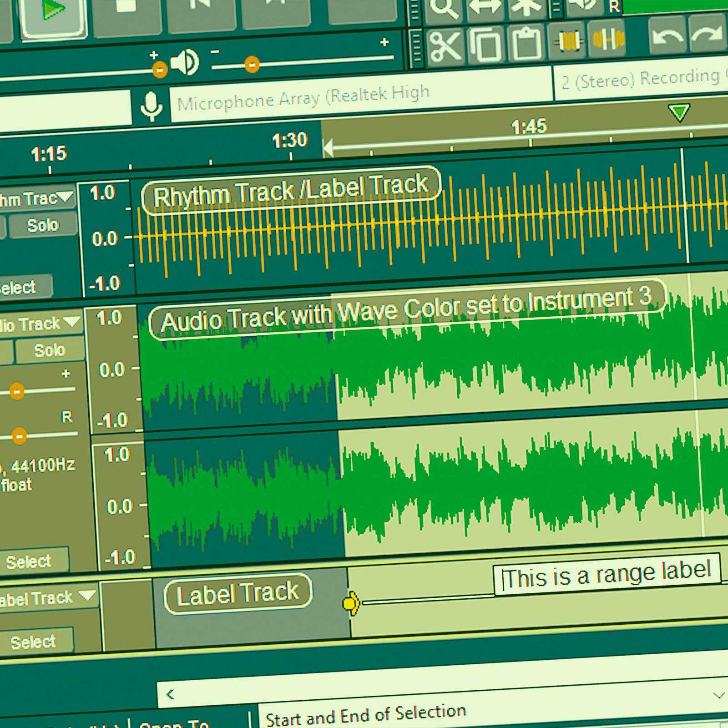The image size is (728, 728).
Task: Click the green playhead marker on timeline
Action: pos(679,112)
